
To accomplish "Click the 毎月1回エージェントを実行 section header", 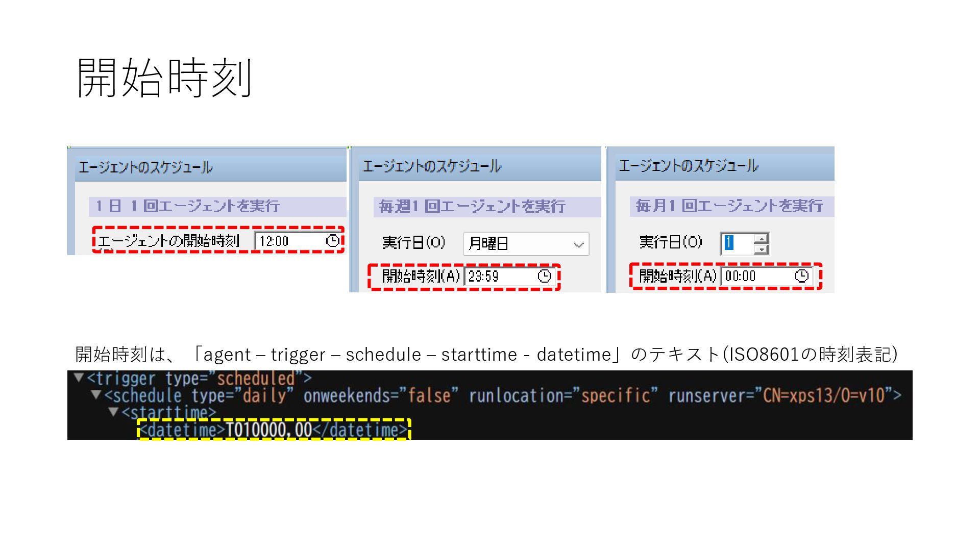I will tap(729, 206).
